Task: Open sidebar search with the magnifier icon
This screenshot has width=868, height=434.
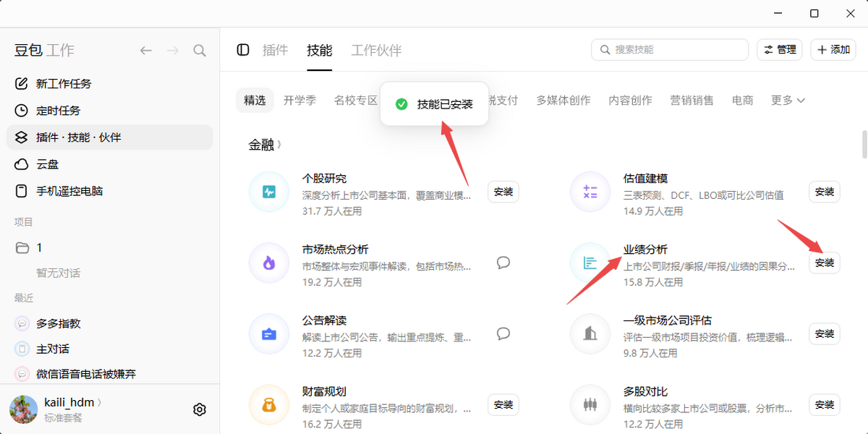Action: click(200, 50)
